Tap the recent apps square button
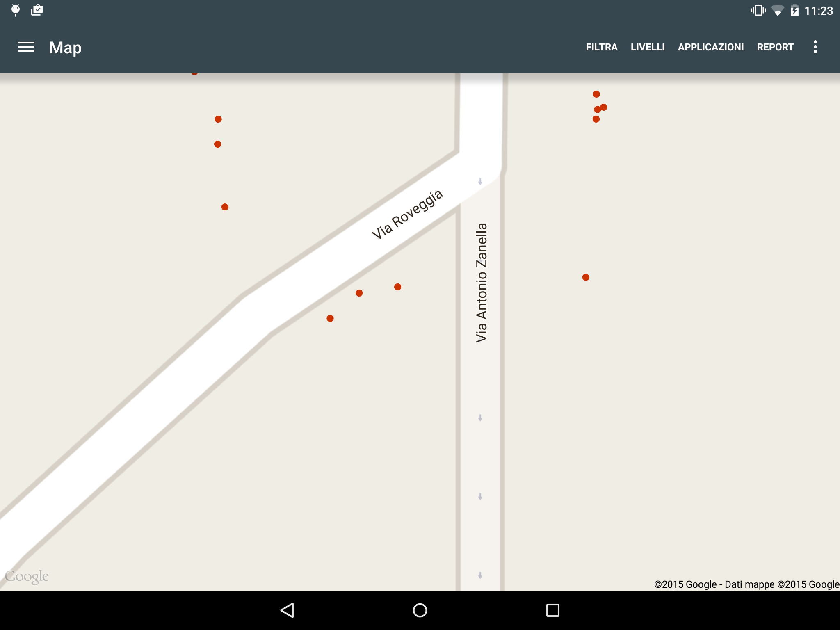This screenshot has width=840, height=630. pos(552,610)
